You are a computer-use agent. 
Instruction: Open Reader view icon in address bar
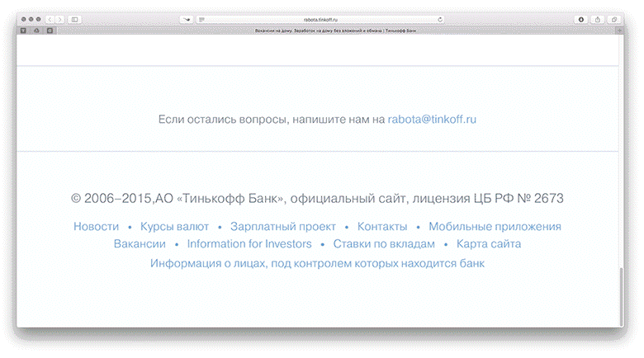[x=201, y=19]
